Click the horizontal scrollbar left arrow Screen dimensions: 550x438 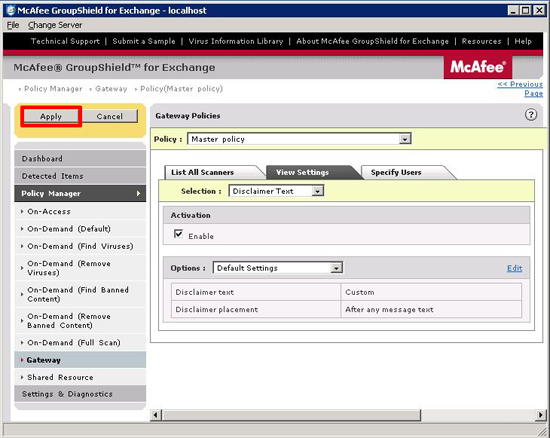point(156,415)
